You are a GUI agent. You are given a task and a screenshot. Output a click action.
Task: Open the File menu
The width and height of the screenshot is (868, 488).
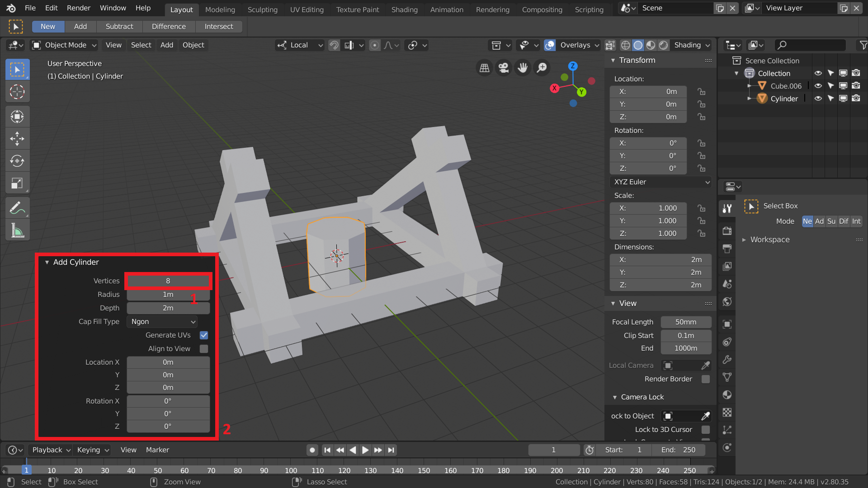(x=30, y=8)
